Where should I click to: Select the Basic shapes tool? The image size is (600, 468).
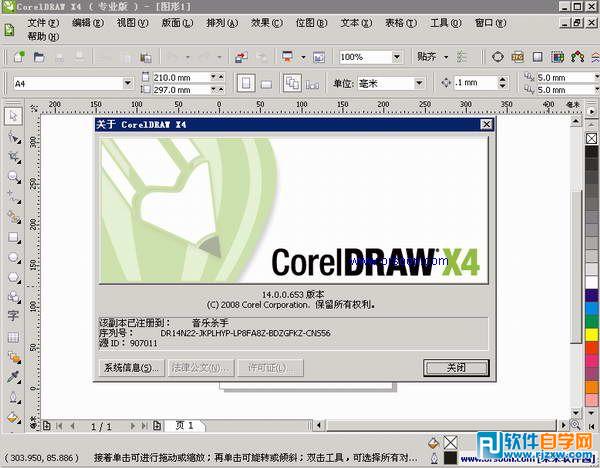click(14, 297)
